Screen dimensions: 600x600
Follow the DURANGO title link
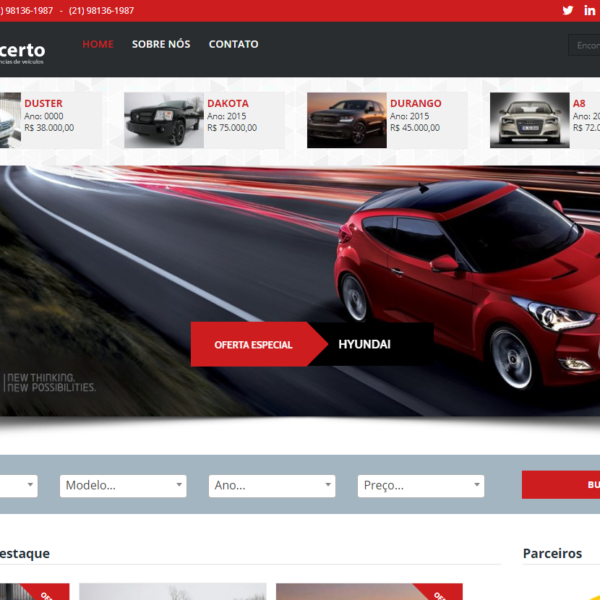pos(415,104)
